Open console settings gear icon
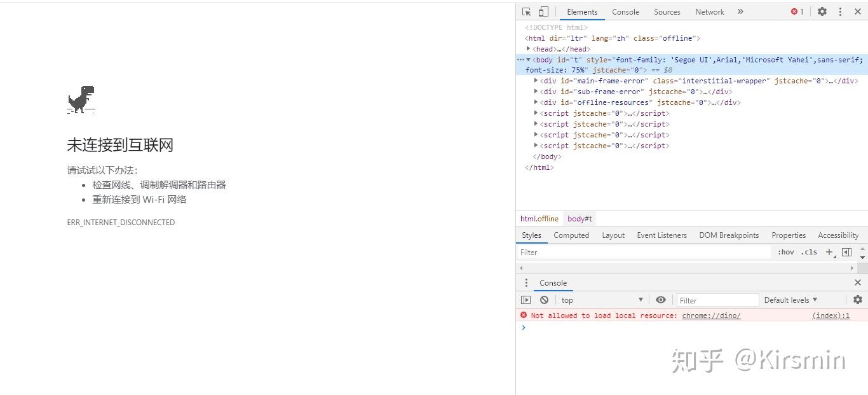The height and width of the screenshot is (395, 868). click(858, 300)
